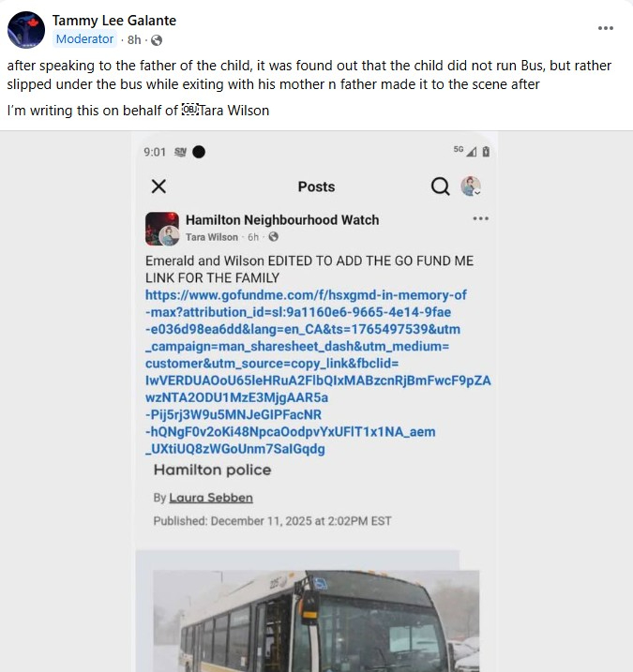Open Tammy Lee Galante's profile name link

click(x=114, y=20)
